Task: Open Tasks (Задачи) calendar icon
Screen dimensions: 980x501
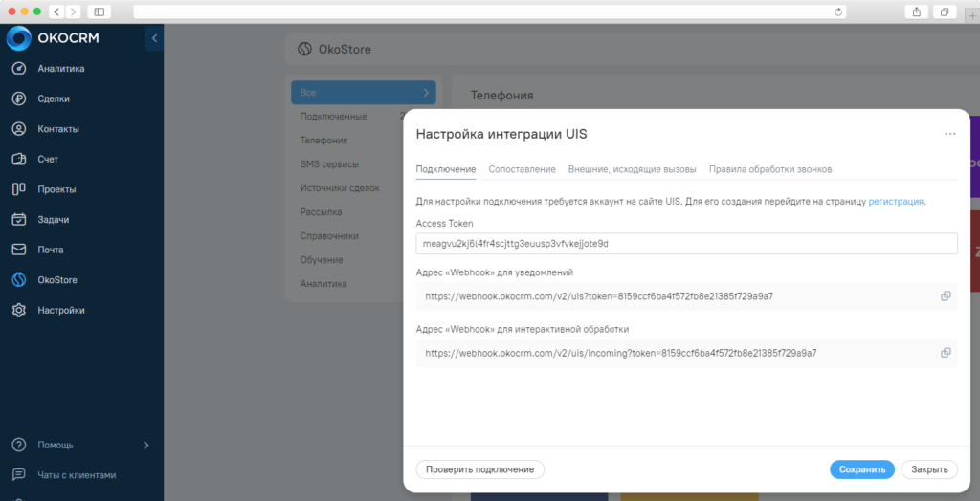Action: click(x=18, y=219)
